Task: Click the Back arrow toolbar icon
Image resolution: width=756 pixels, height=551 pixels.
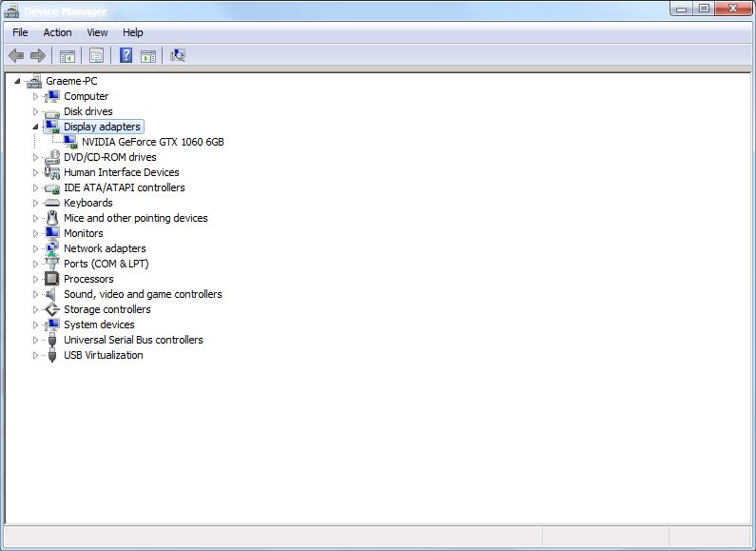Action: pos(16,55)
